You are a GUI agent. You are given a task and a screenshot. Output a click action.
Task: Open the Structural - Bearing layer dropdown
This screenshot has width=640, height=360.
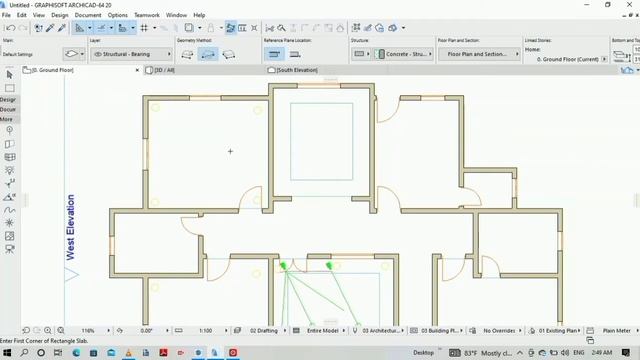coord(131,54)
